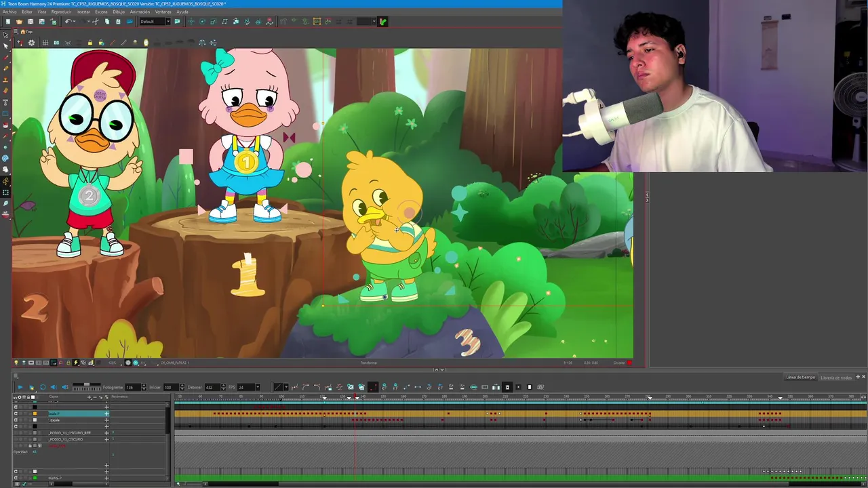
Task: Click the workspace manager icon beside Default
Action: pos(177,22)
